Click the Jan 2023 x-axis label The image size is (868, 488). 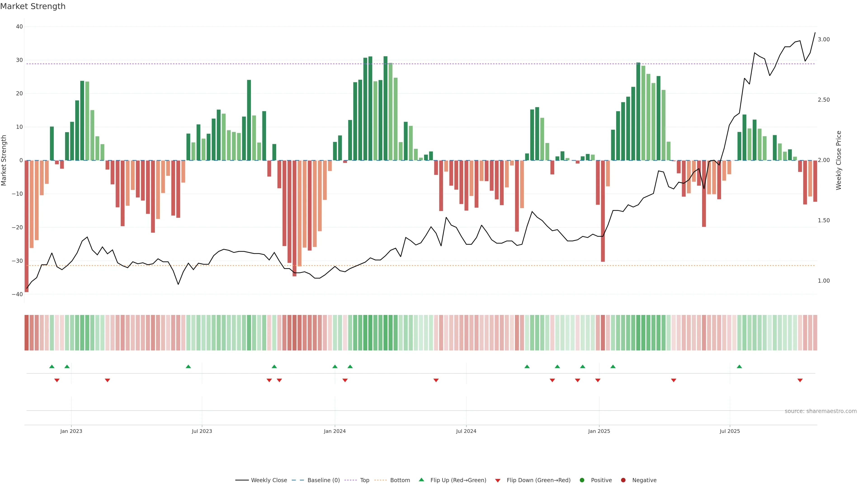tap(71, 431)
